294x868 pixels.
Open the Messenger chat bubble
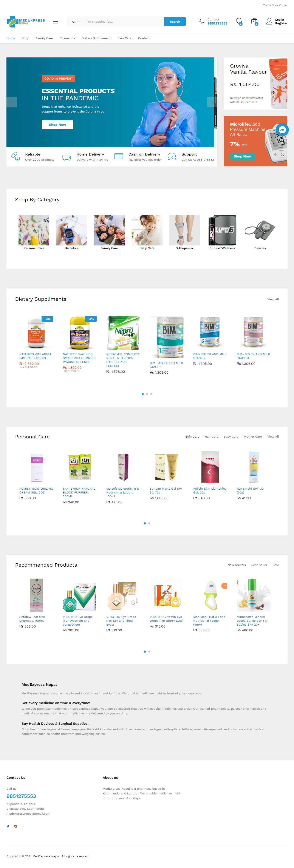(x=282, y=130)
